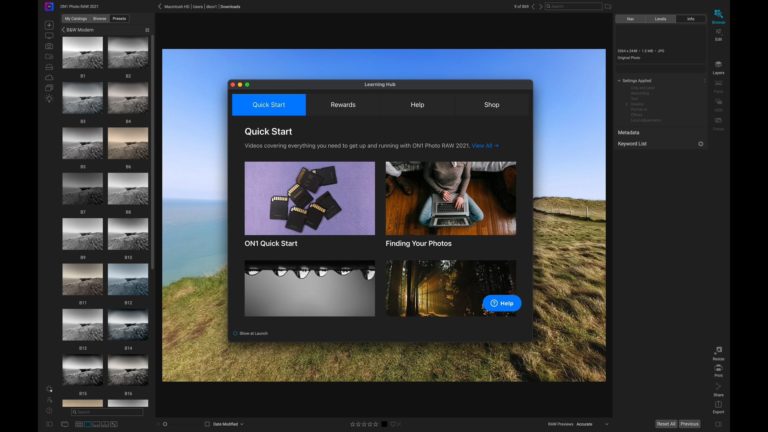Apply the B1 preset thumbnail
Screen dimensions: 768x432
point(83,52)
